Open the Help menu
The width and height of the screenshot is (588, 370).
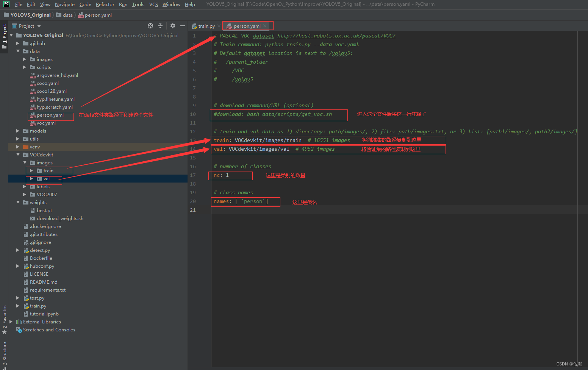(190, 5)
